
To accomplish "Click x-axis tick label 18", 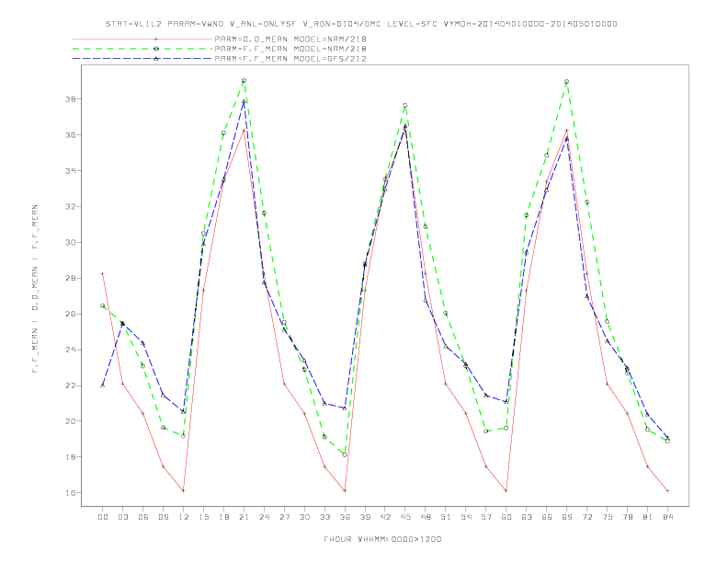I will click(x=223, y=517).
